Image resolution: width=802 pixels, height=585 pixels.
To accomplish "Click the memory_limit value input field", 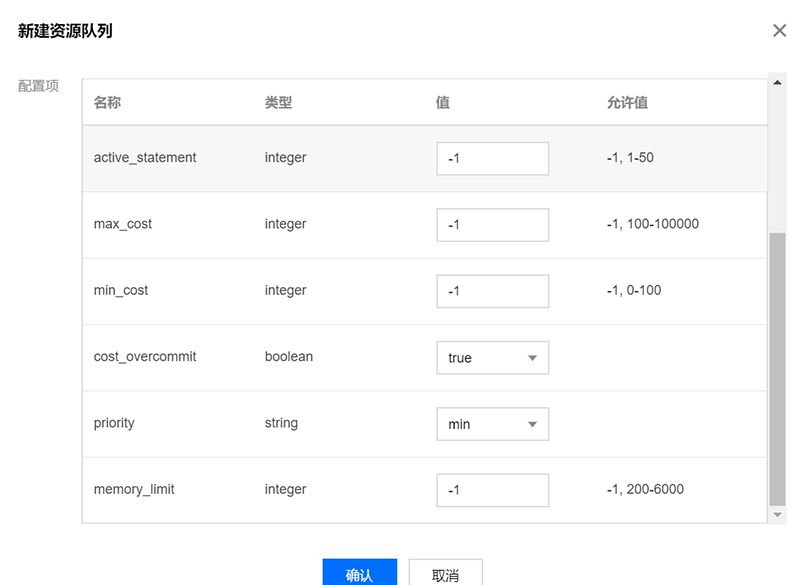I will point(493,490).
